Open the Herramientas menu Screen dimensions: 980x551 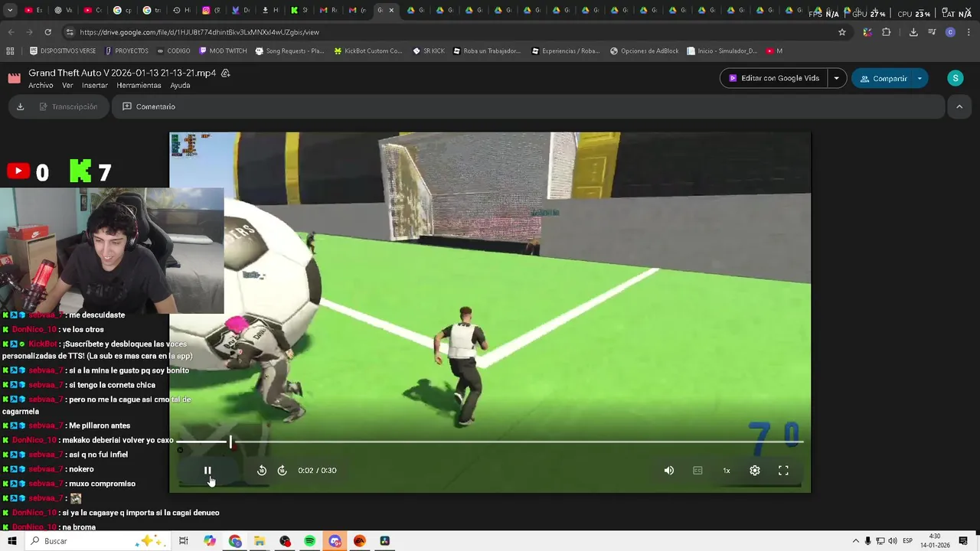(139, 86)
